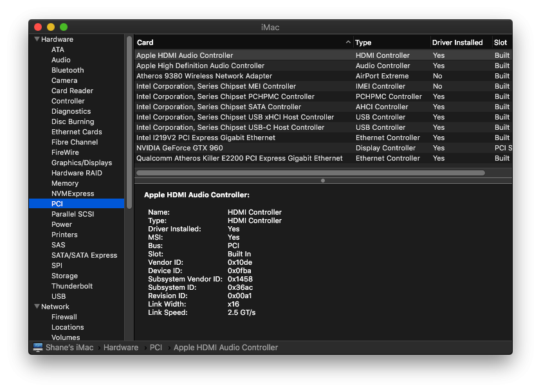Viewport: 541px width, 392px height.
Task: Close the iMac window with red button
Action: pos(38,27)
